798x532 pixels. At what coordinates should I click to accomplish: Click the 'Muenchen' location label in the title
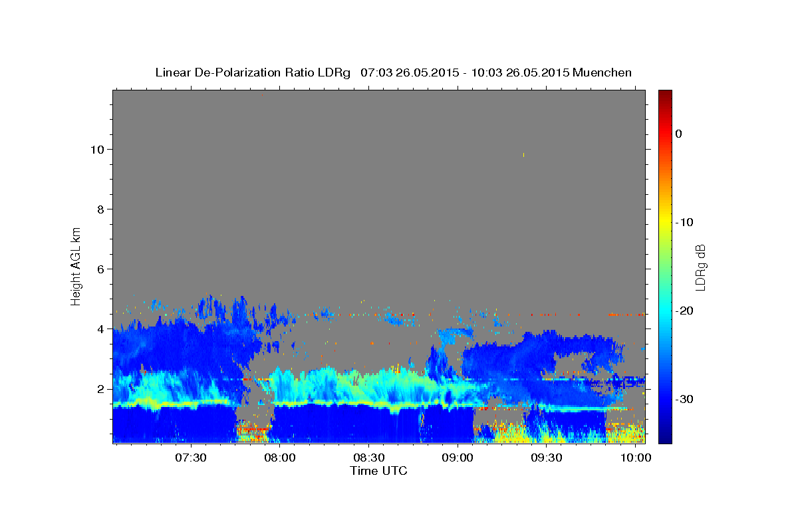(602, 72)
